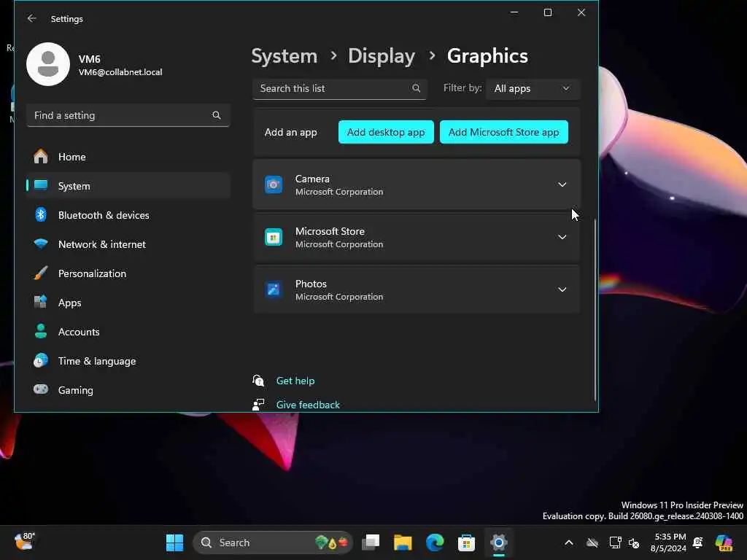Expand the Camera entry chevron
Viewport: 747px width, 560px height.
pyautogui.click(x=562, y=184)
